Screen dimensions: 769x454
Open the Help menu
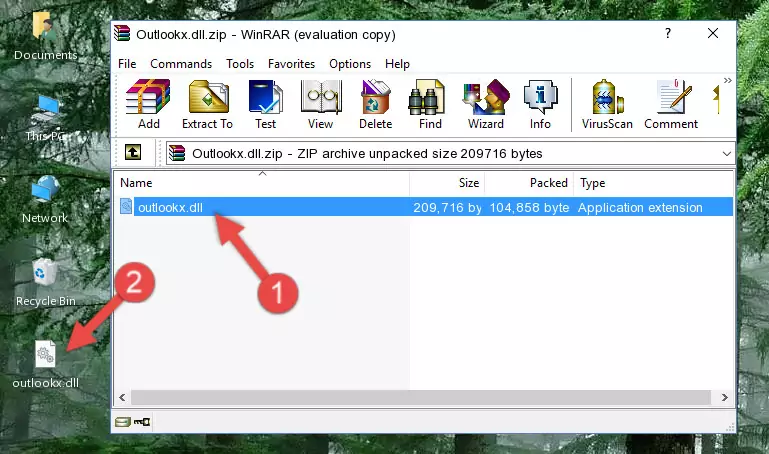click(397, 64)
